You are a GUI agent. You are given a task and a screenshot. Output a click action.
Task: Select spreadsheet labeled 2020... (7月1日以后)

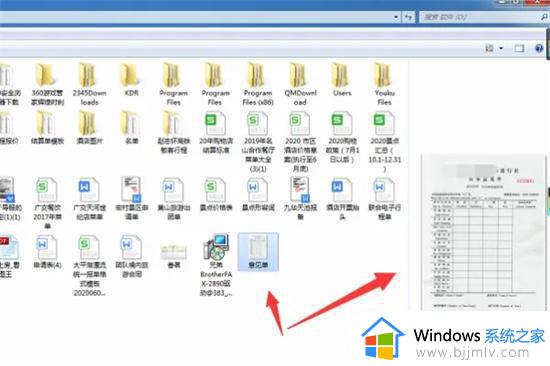(x=342, y=137)
